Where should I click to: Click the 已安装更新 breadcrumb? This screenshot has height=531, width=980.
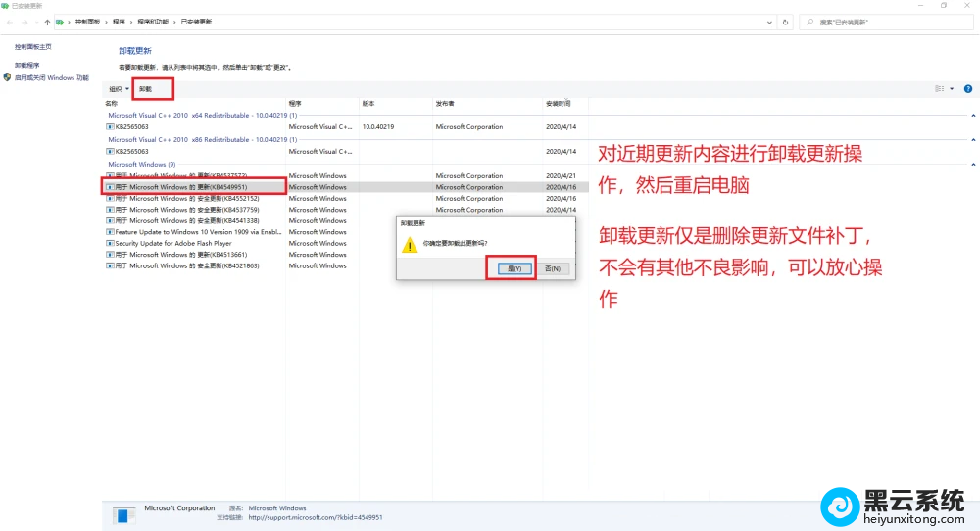196,22
